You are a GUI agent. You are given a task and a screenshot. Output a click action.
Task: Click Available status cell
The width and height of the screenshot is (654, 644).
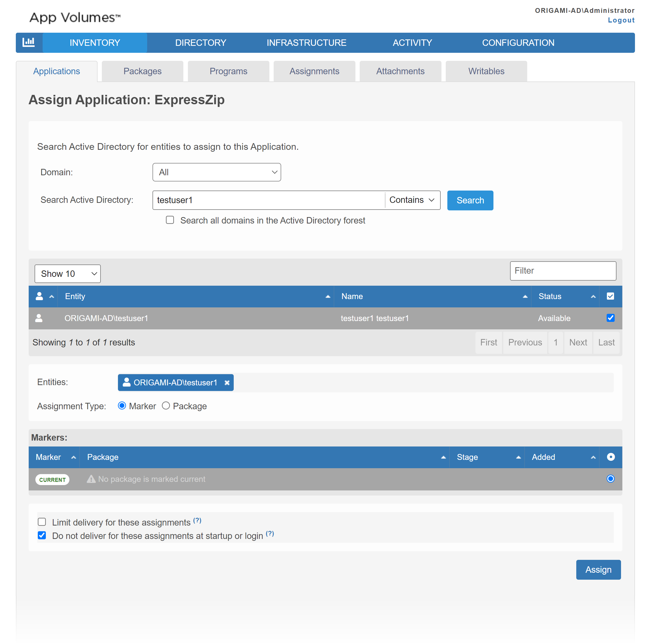pyautogui.click(x=554, y=318)
